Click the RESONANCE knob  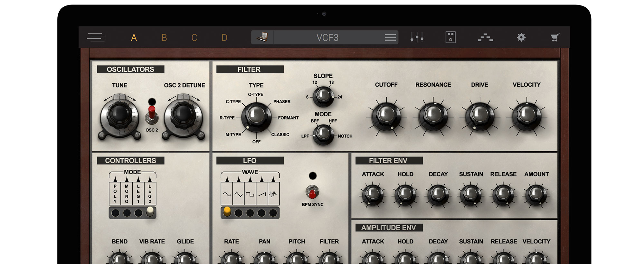433,116
